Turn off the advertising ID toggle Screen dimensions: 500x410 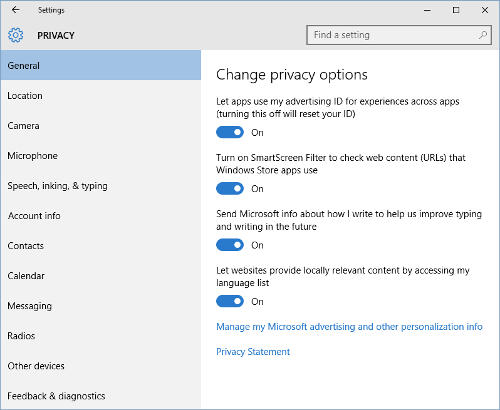pos(230,132)
